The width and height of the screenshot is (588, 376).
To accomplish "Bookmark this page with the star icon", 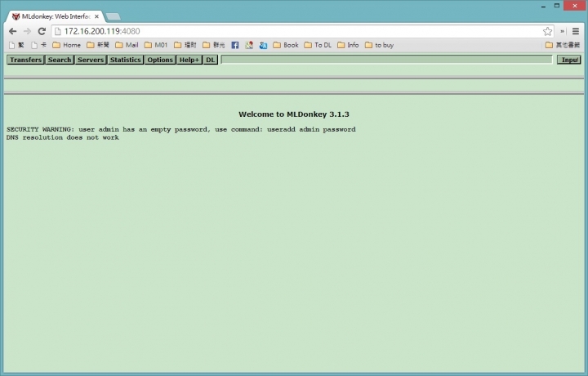I will 547,31.
